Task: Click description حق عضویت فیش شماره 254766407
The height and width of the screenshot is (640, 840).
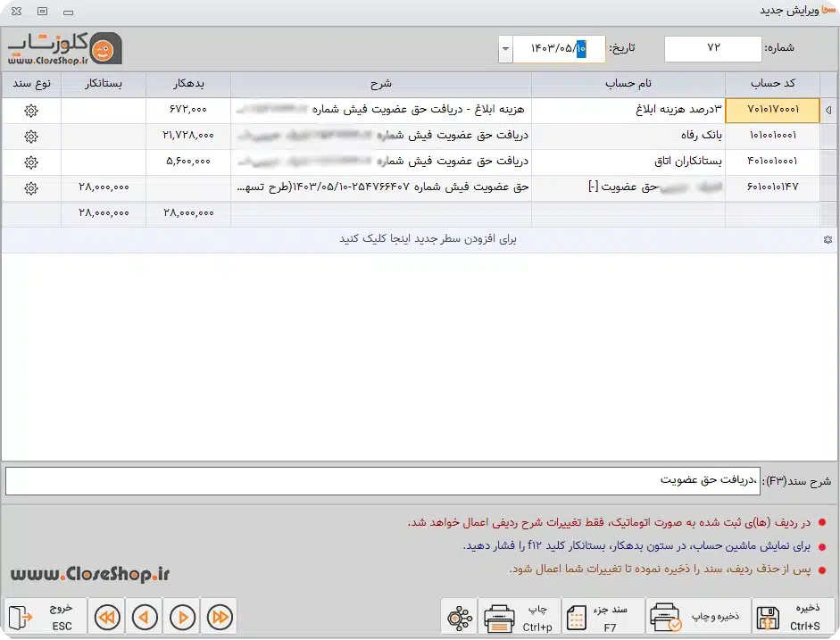Action: [381, 187]
